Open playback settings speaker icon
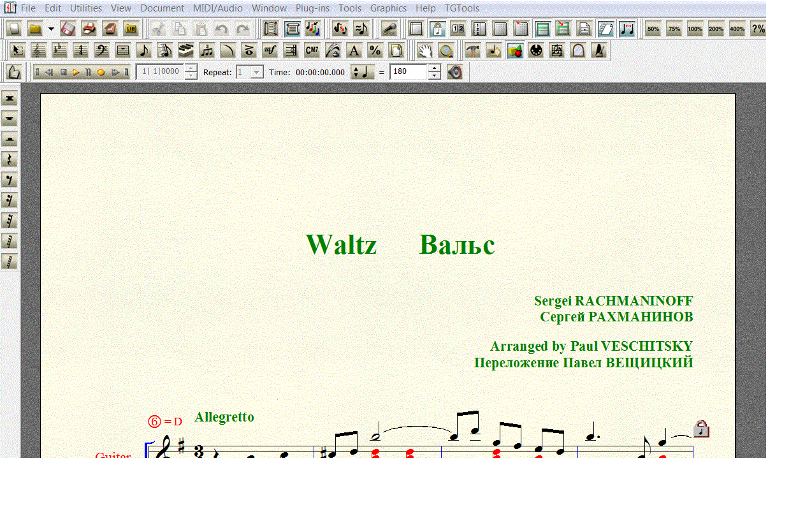 click(x=454, y=72)
